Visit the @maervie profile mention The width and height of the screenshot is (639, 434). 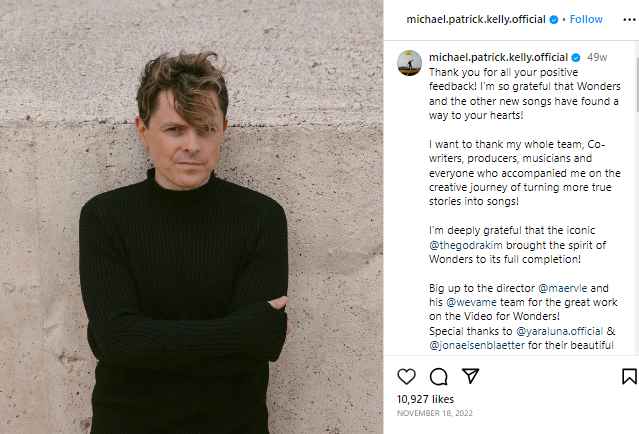coord(581,288)
